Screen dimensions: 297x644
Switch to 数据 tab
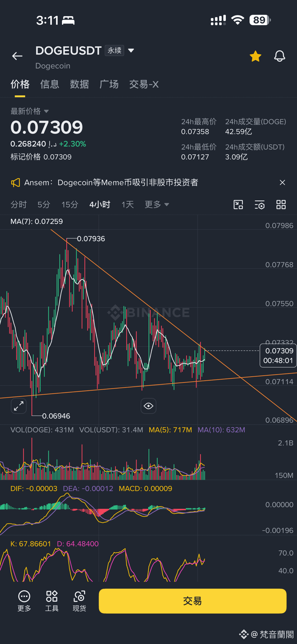[x=79, y=84]
